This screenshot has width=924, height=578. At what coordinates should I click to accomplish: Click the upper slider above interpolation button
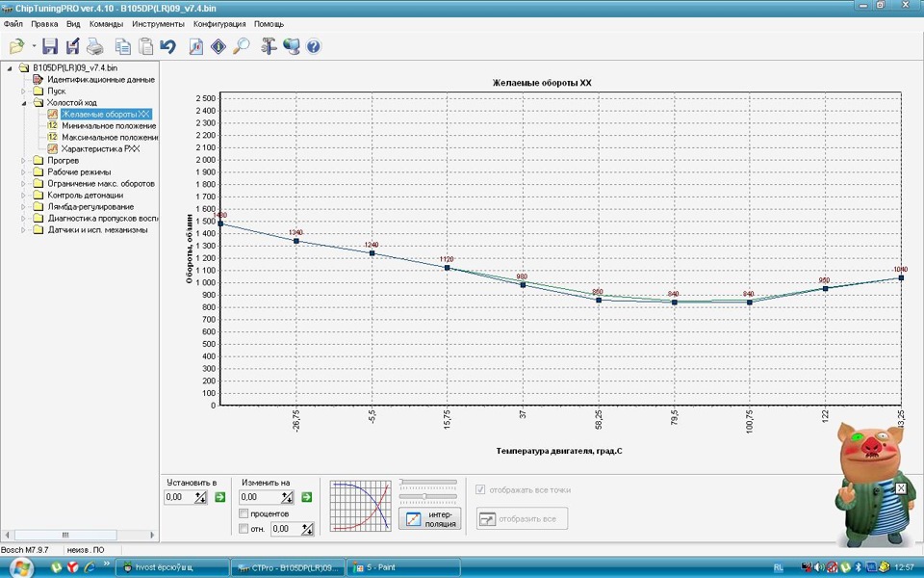click(428, 482)
